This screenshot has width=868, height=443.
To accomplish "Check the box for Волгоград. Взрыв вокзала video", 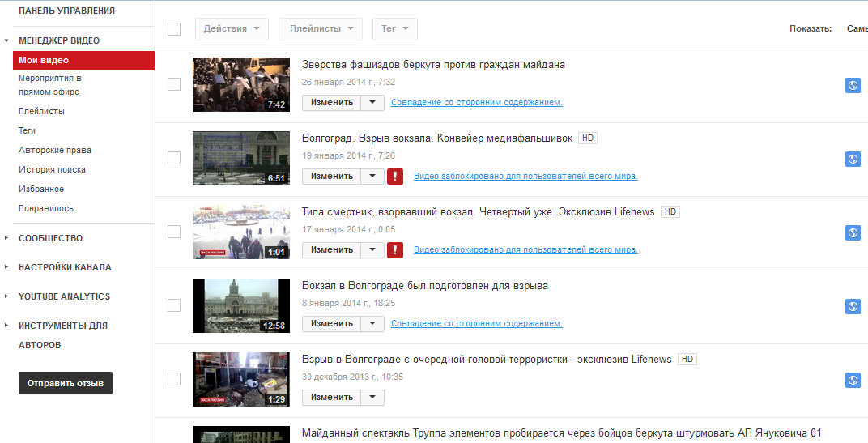I will point(174,158).
